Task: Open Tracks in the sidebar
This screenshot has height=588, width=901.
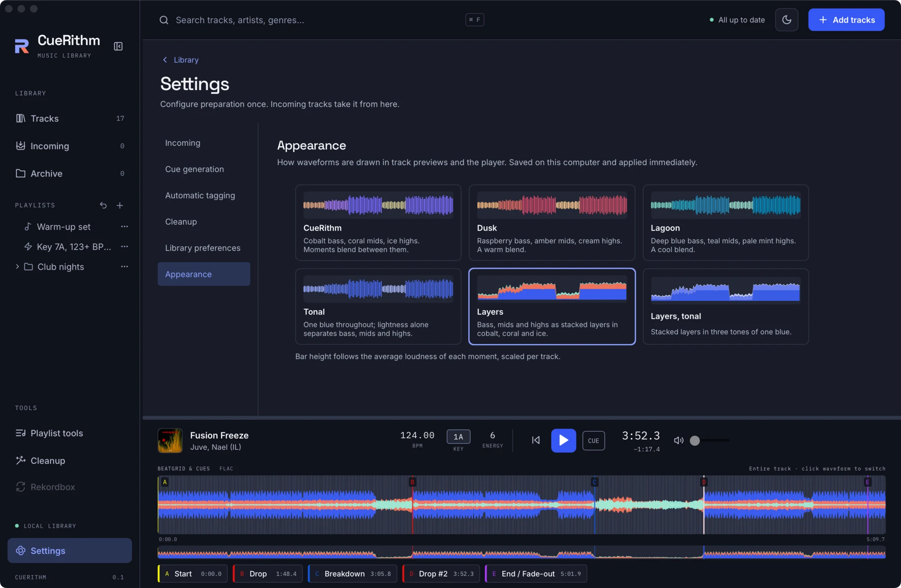Action: tap(70, 118)
